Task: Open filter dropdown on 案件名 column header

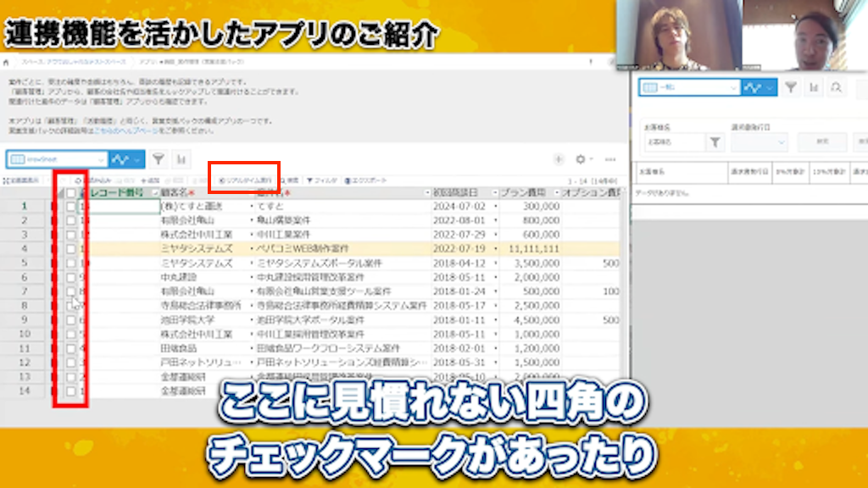Action: coord(427,193)
